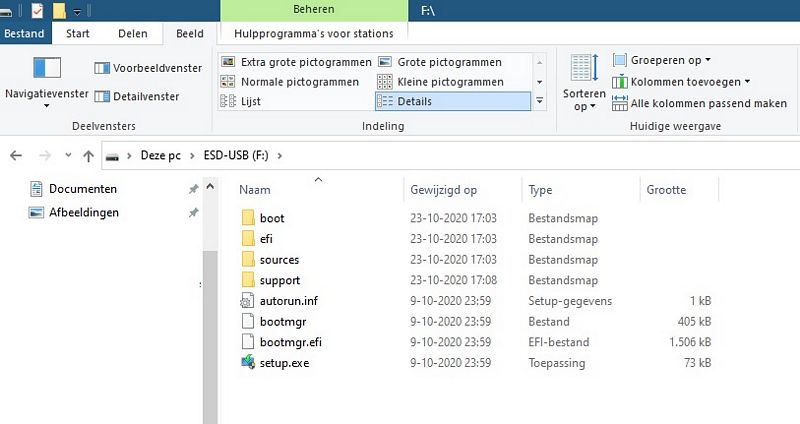This screenshot has height=424, width=800.
Task: Click the pin icon next to Documenten
Action: click(x=193, y=189)
